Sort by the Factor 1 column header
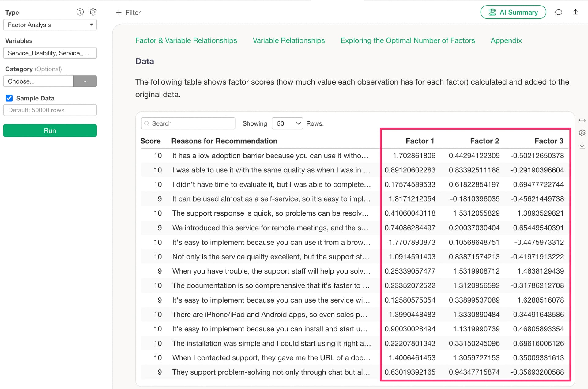The image size is (588, 389). point(420,141)
